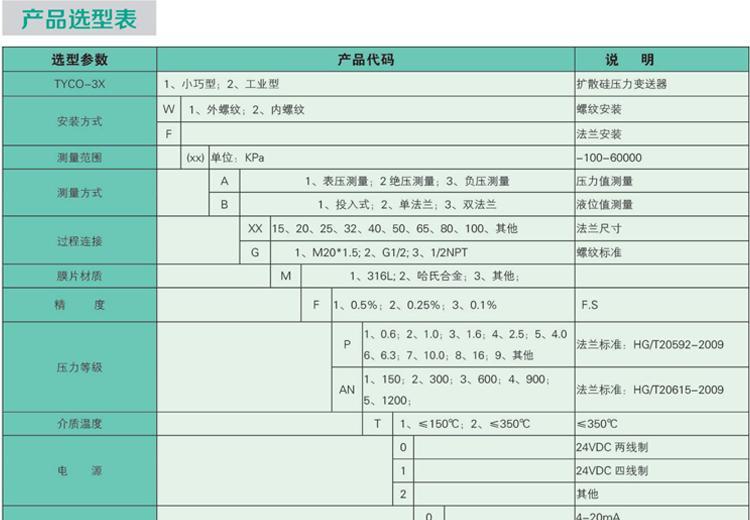Select the 法兰安装 description

point(599,134)
